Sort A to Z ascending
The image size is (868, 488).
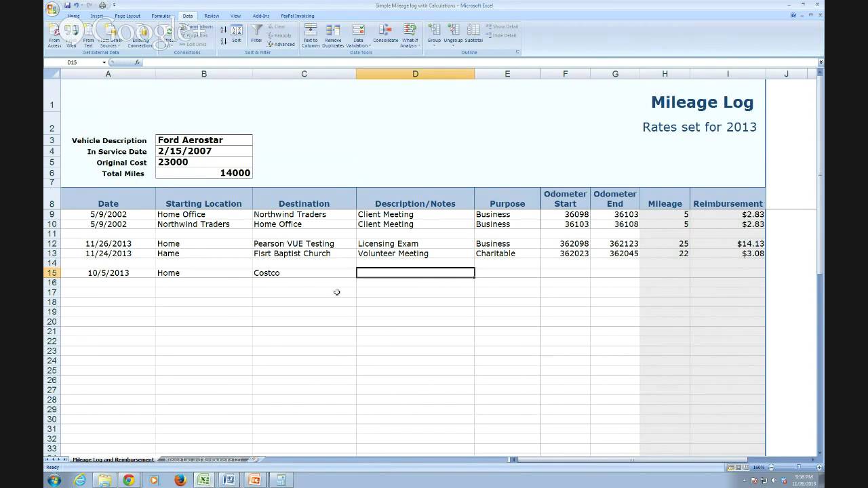click(224, 30)
